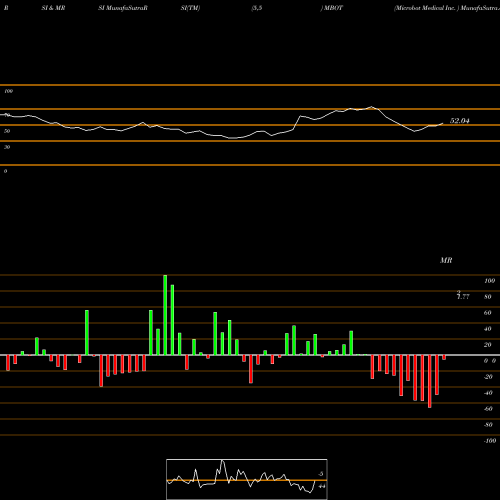The height and width of the screenshot is (500, 500).
Task: Click the MR axis label -80
Action: pyautogui.click(x=488, y=425)
